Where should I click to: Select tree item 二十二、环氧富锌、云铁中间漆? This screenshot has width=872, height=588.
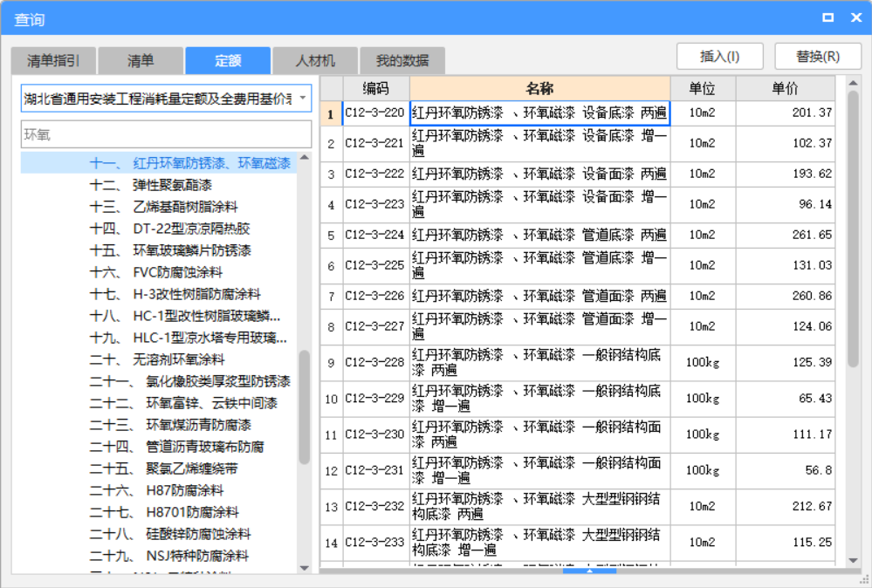[x=183, y=403]
